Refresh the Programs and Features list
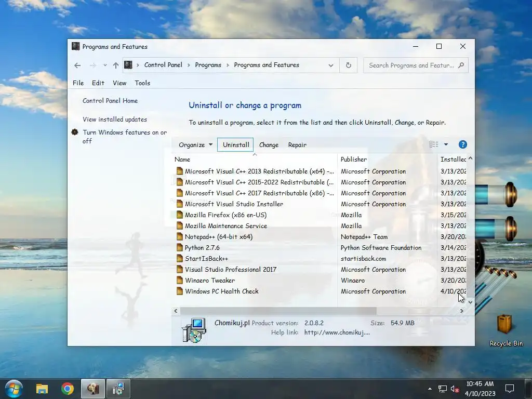The image size is (532, 399). (349, 65)
